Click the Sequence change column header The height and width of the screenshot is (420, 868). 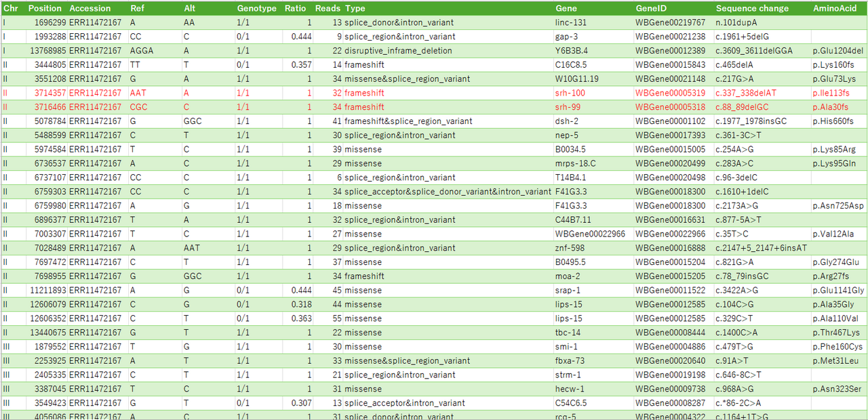[752, 8]
